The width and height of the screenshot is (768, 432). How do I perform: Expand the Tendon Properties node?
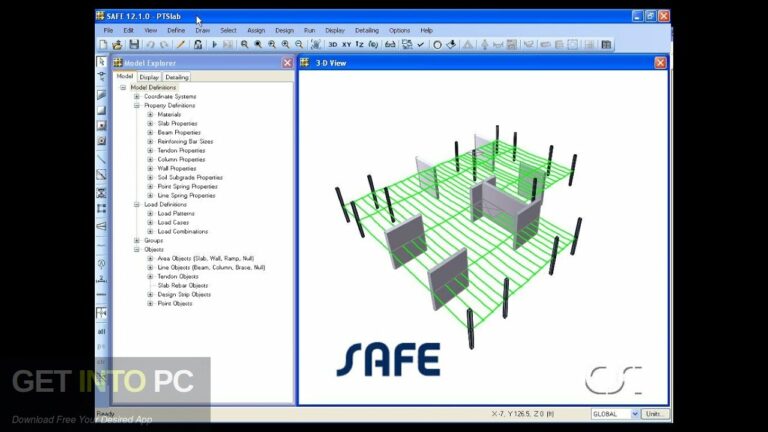tap(150, 150)
